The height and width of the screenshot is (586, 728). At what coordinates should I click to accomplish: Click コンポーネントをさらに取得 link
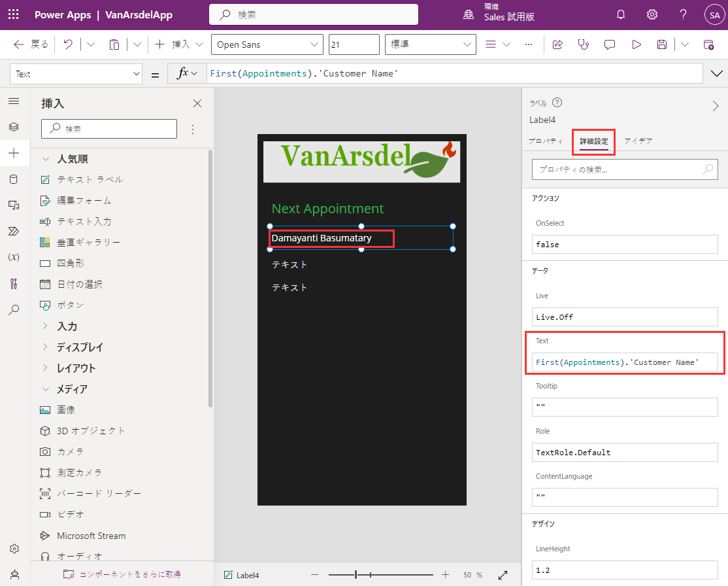(x=122, y=574)
